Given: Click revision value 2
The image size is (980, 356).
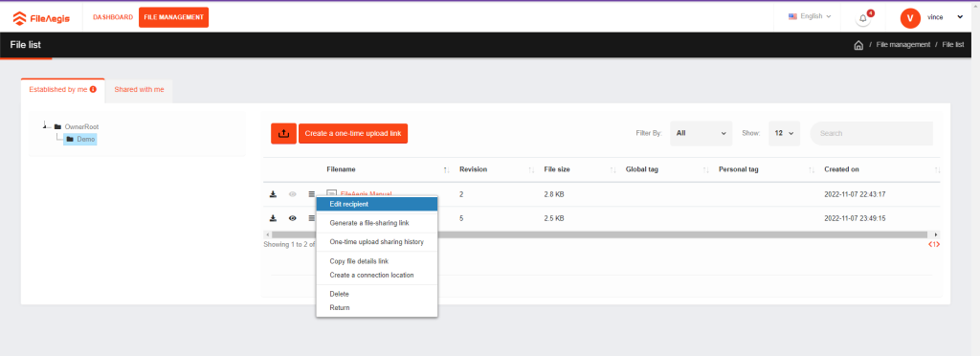Looking at the screenshot, I should tap(461, 194).
